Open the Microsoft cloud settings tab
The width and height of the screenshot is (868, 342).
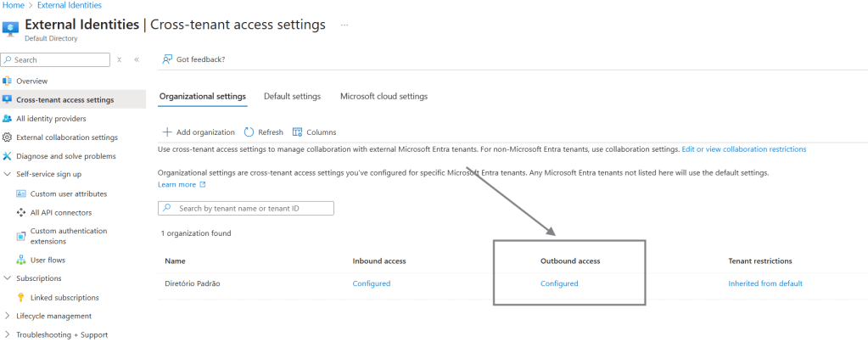click(384, 97)
